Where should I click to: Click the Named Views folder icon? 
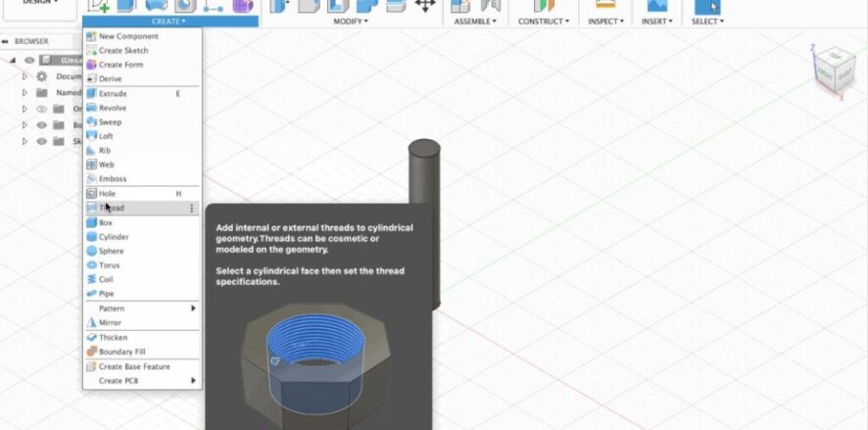click(x=41, y=92)
